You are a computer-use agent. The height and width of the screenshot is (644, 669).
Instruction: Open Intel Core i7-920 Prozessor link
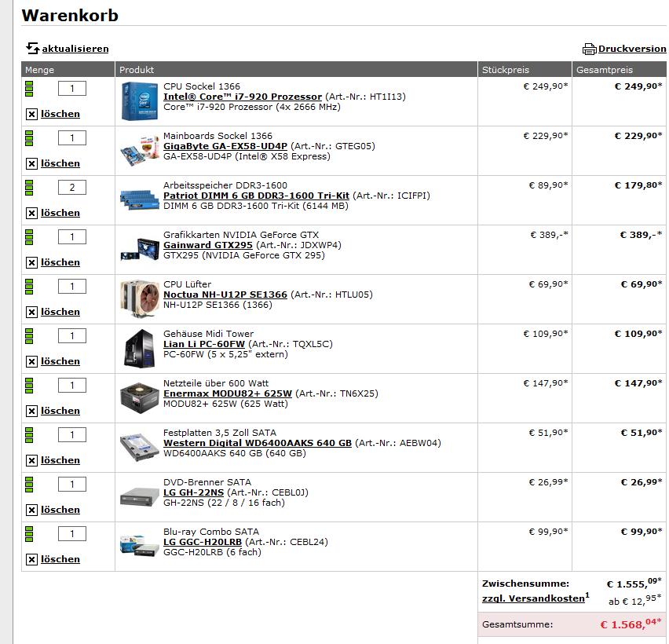pos(243,97)
